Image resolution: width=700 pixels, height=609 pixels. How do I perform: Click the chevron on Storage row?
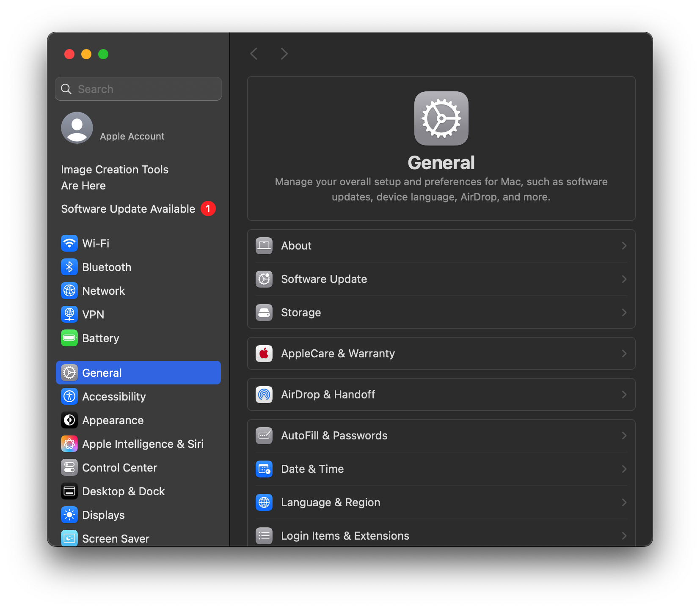coord(624,313)
